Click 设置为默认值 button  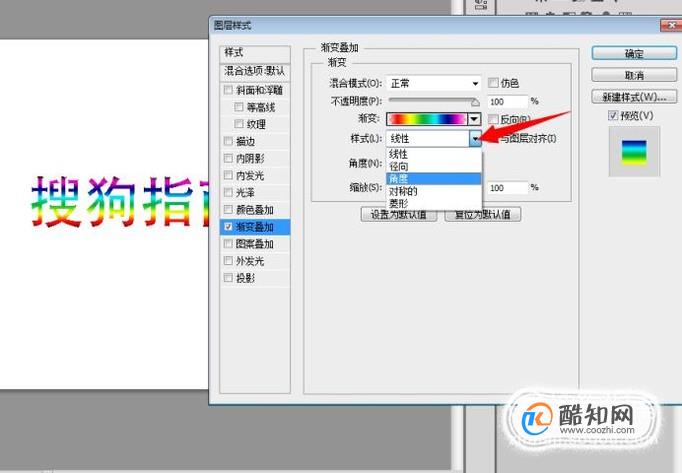(x=399, y=215)
